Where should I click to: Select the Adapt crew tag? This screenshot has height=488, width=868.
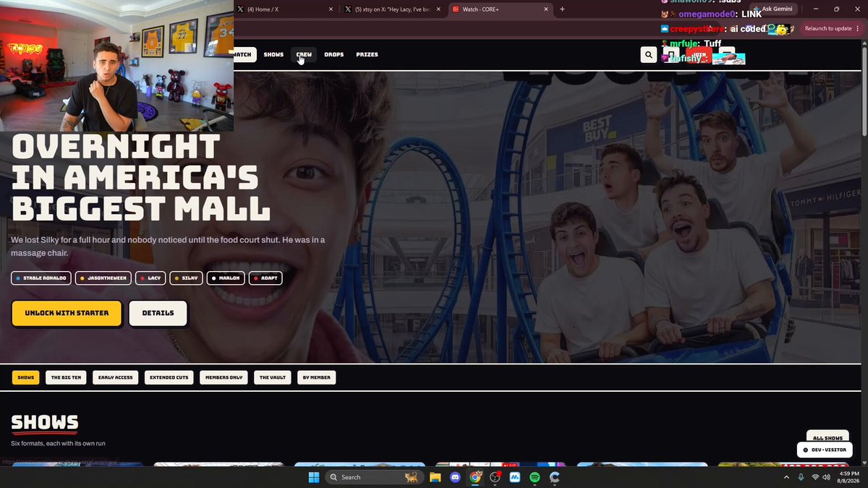tap(265, 278)
